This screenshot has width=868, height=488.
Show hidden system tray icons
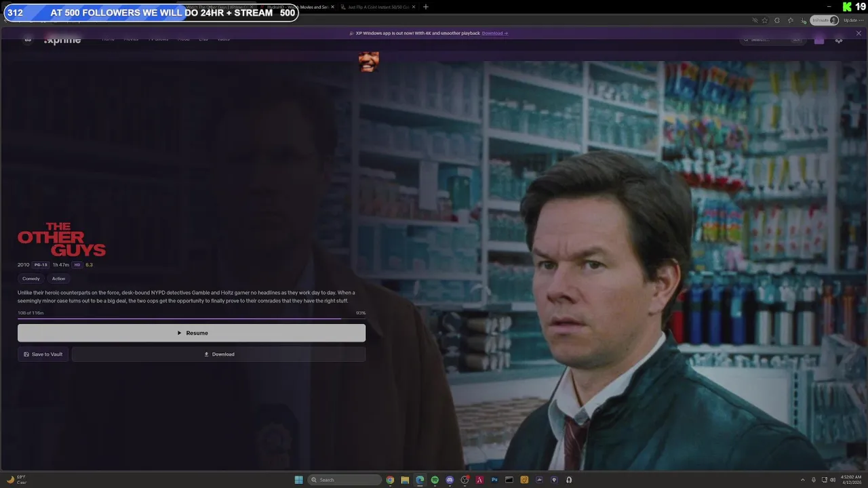pyautogui.click(x=803, y=480)
